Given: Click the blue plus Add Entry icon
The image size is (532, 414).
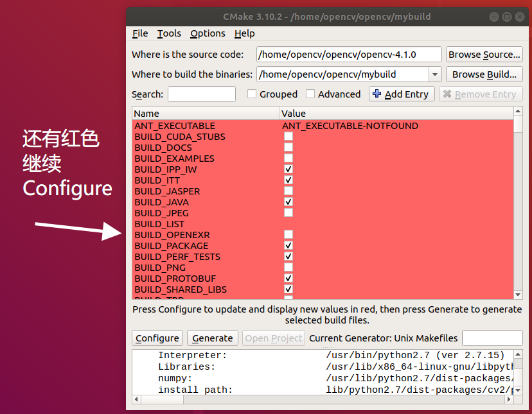Looking at the screenshot, I should tap(377, 94).
